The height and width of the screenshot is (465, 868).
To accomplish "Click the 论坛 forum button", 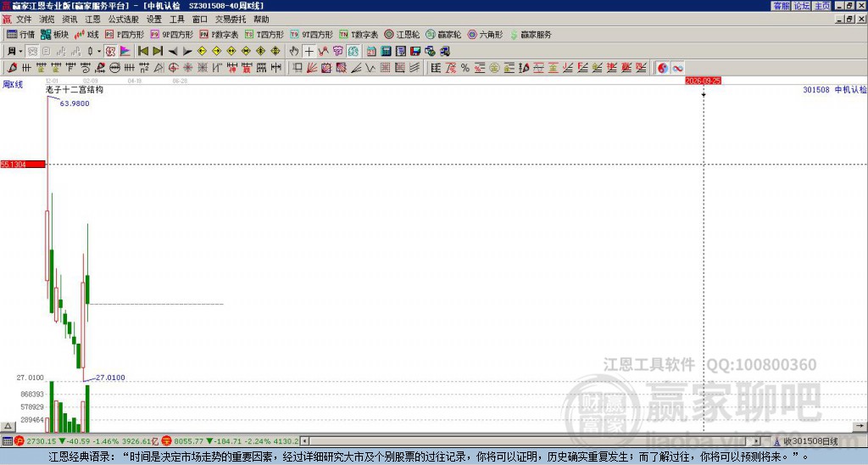I will click(801, 6).
